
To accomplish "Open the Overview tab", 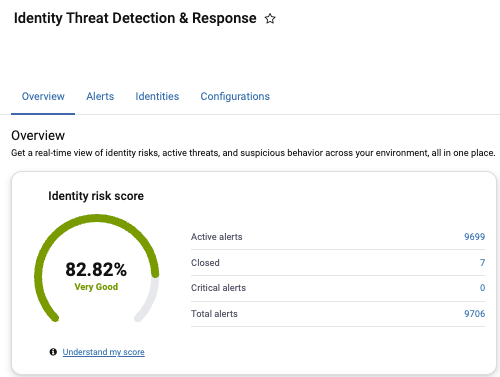I will [43, 96].
